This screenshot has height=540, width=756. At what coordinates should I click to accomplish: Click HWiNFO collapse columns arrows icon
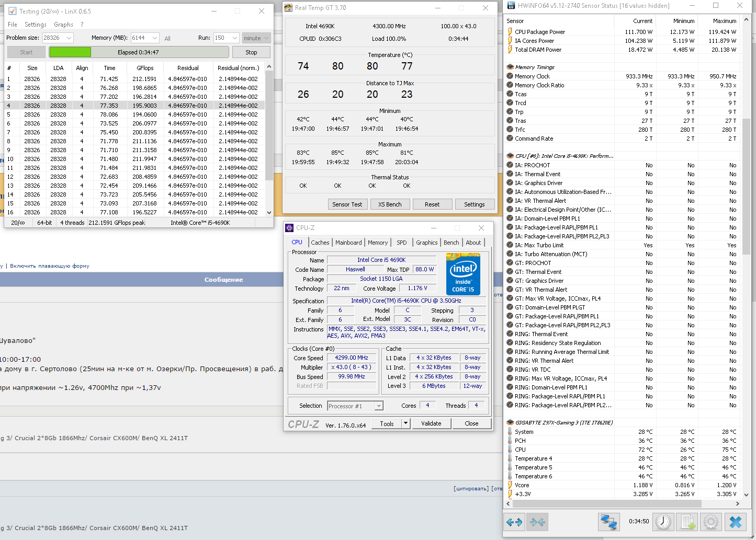(537, 522)
